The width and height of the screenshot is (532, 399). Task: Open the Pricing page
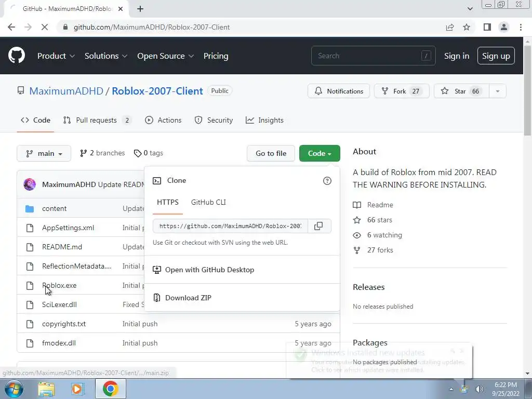pyautogui.click(x=216, y=56)
